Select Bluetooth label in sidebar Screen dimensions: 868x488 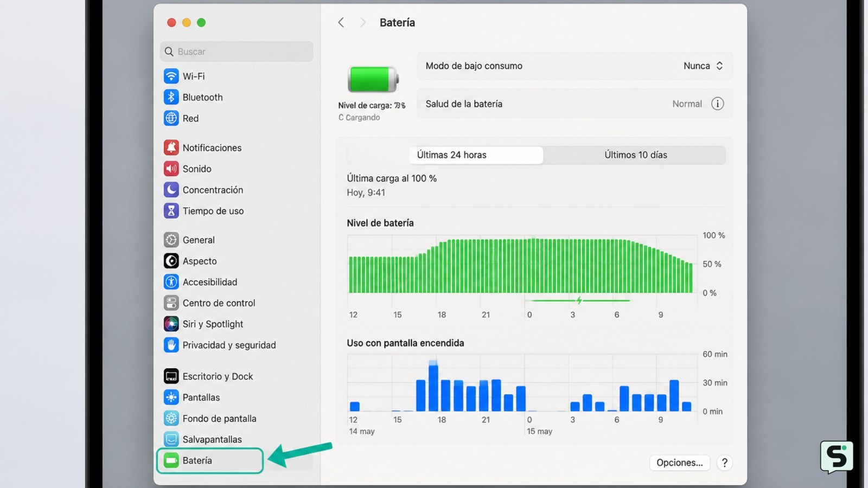click(x=202, y=97)
